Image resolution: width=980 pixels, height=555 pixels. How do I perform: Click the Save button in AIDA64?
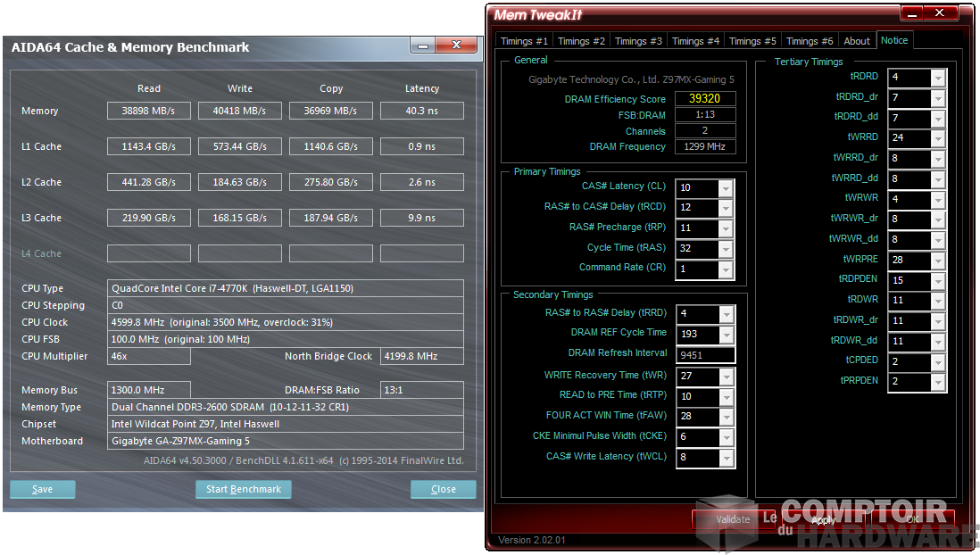42,489
